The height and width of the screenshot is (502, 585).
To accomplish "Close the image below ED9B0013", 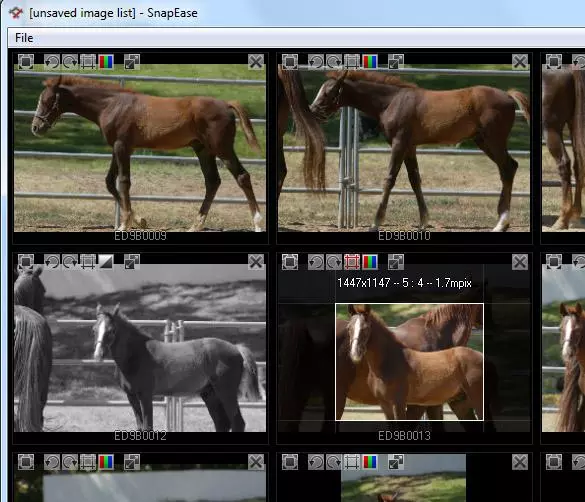I will [520, 462].
